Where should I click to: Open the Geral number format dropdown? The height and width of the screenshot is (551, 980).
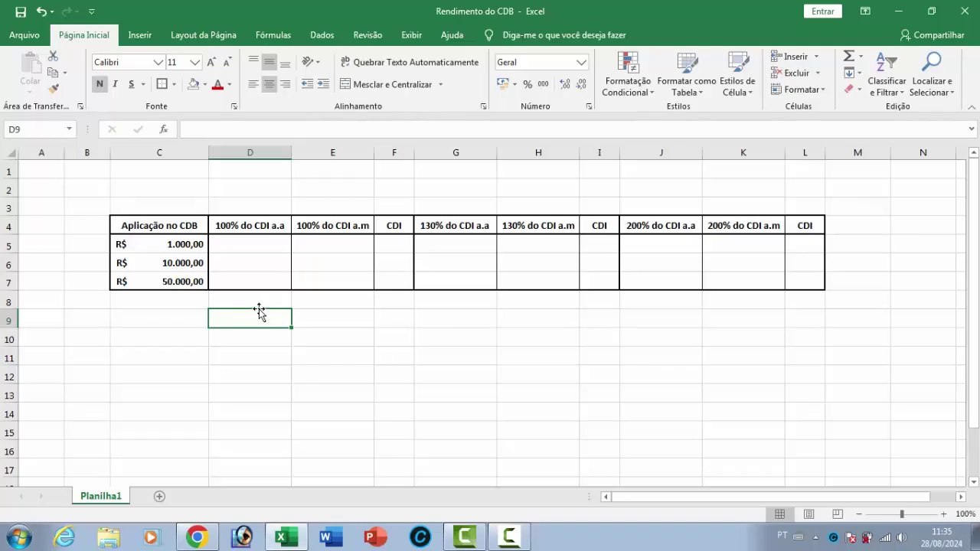pos(582,62)
